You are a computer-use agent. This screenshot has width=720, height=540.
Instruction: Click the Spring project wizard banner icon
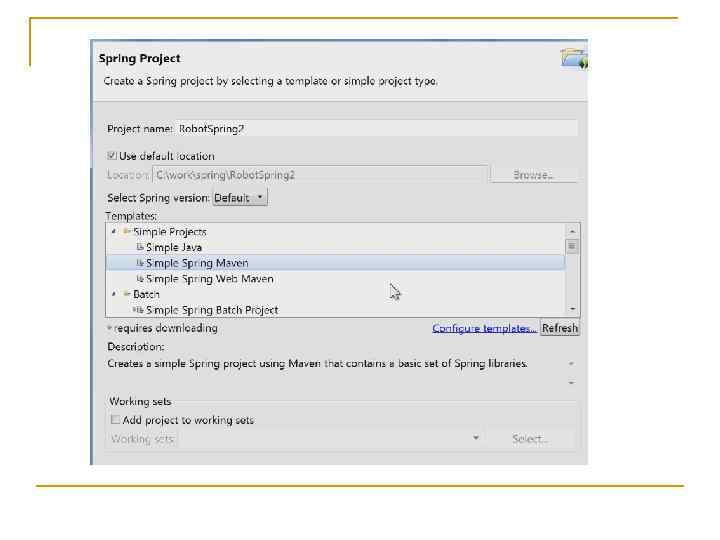(x=574, y=59)
